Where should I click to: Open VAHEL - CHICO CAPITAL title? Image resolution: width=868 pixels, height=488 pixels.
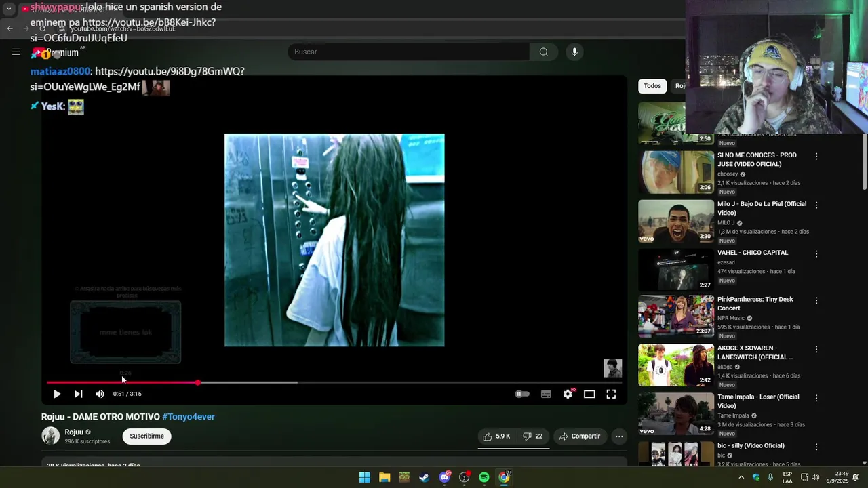coord(753,253)
